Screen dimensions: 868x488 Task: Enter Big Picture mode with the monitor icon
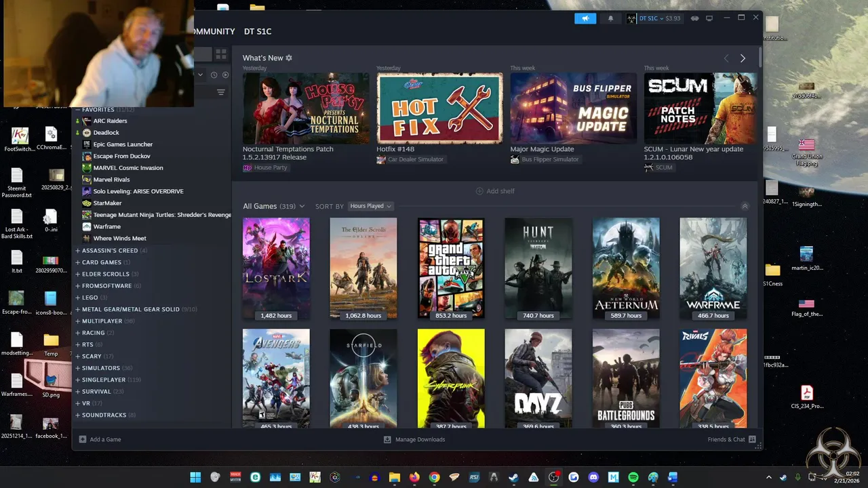coord(709,18)
